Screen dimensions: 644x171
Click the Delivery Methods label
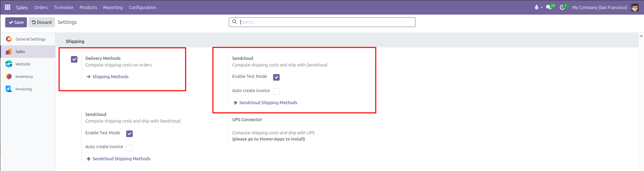click(103, 58)
